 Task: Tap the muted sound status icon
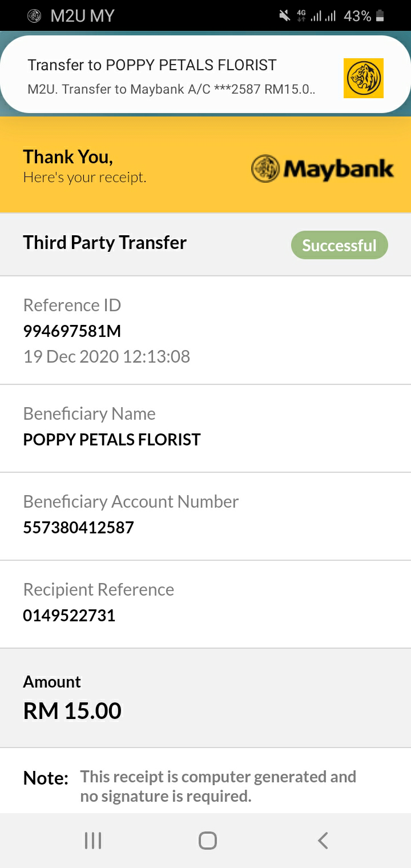[284, 16]
